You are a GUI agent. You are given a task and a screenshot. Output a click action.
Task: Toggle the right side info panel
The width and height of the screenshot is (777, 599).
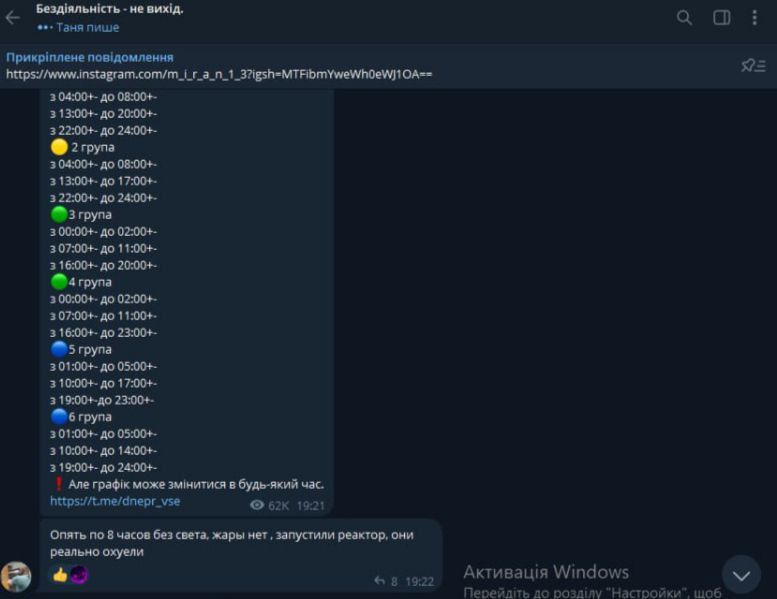721,18
